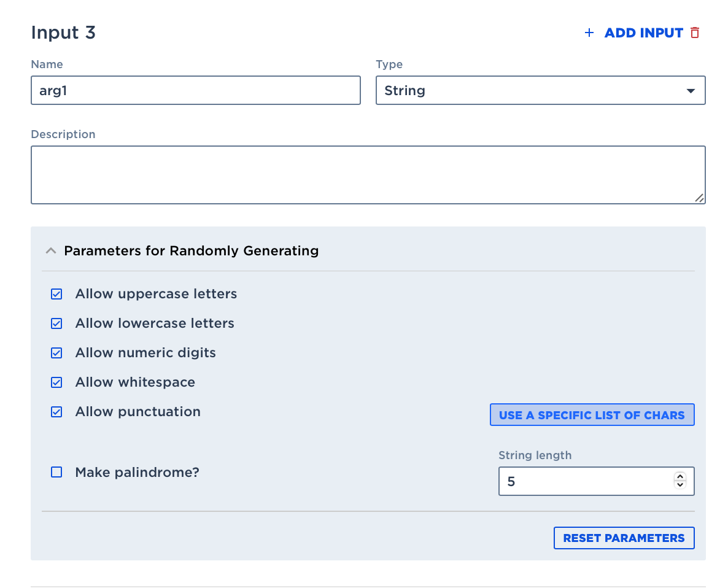Click the Parameters for Randomly Generating heading

click(x=191, y=251)
